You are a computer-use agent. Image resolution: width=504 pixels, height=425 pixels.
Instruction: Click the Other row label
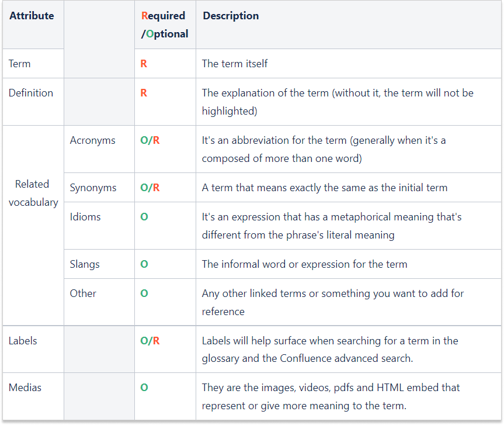[x=83, y=293]
